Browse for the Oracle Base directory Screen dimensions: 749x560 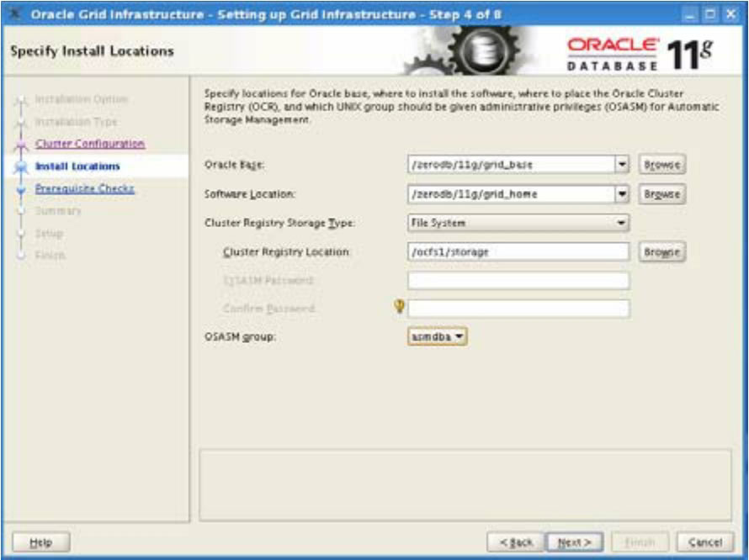click(661, 165)
